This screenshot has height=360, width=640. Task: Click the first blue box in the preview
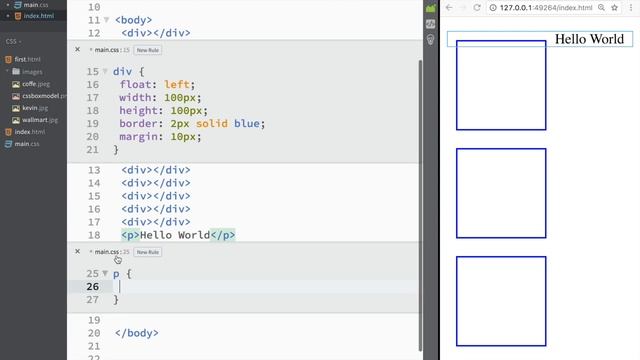[501, 85]
